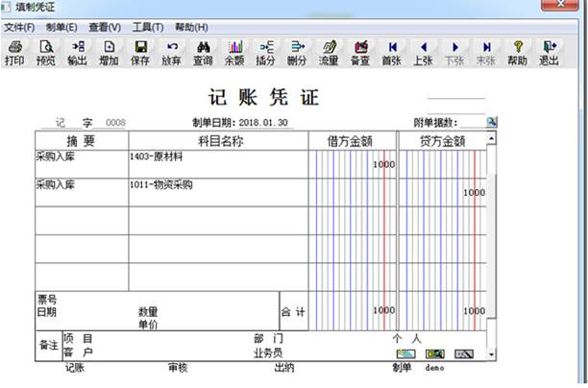Go to previous voucher 上张

[x=423, y=53]
